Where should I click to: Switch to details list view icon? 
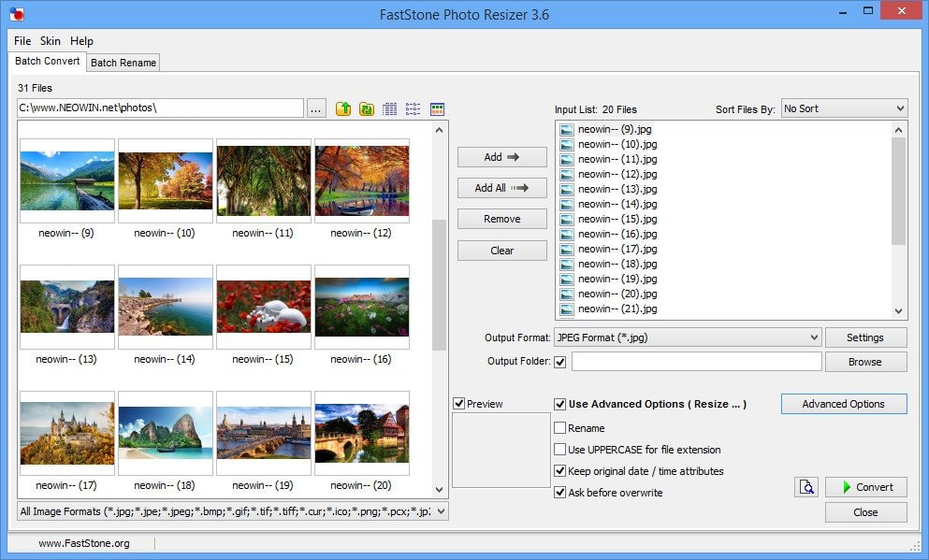(x=390, y=109)
